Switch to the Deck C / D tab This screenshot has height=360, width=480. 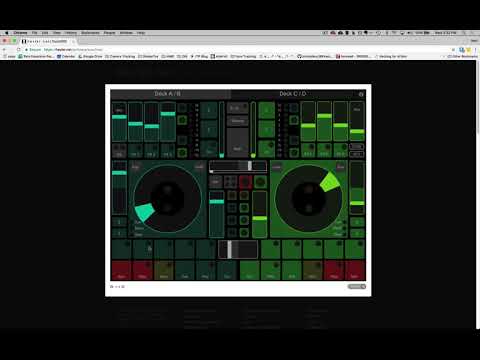[293, 94]
